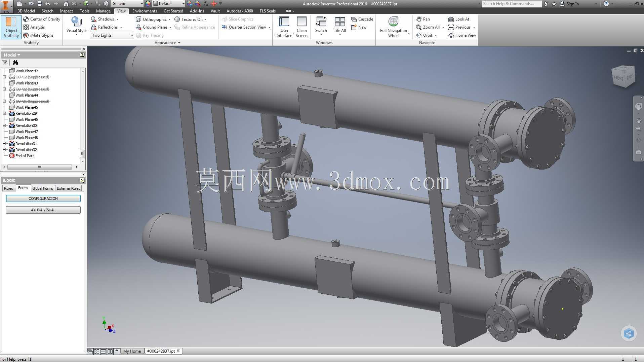The image size is (644, 362).
Task: Open the Generic material dropdown
Action: [x=127, y=4]
